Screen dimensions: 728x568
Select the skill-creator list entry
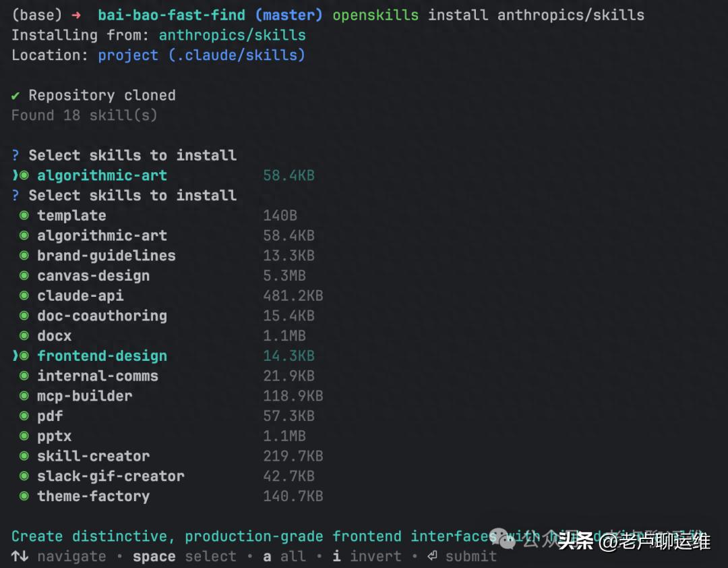click(93, 456)
